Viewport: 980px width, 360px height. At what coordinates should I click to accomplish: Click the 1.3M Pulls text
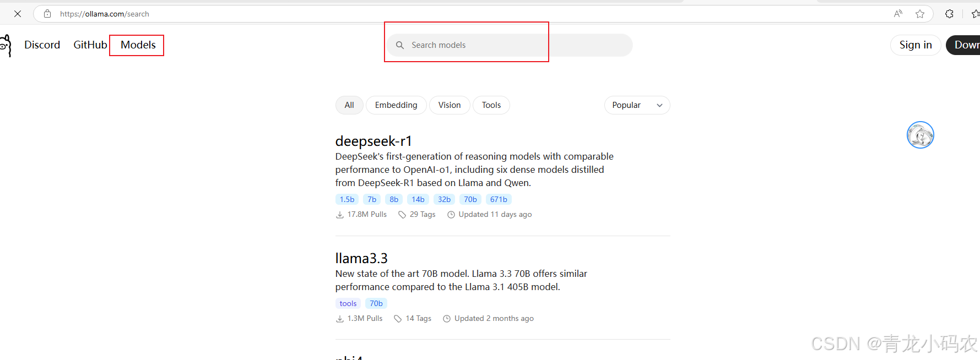[365, 319]
